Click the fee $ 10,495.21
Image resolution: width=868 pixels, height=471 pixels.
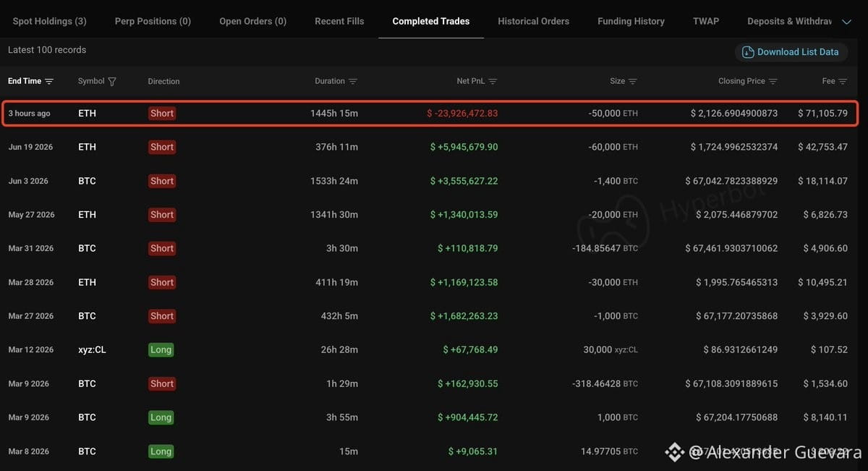[x=822, y=282]
